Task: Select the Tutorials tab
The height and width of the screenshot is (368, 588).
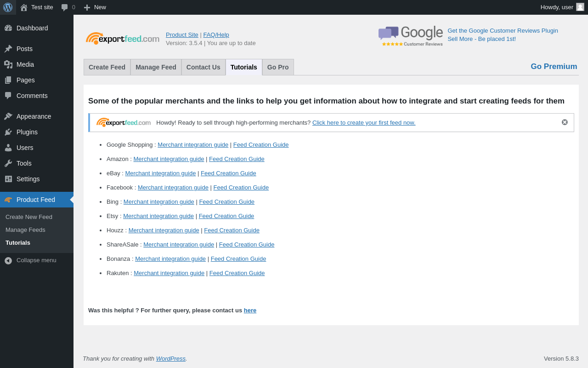Action: (x=244, y=67)
